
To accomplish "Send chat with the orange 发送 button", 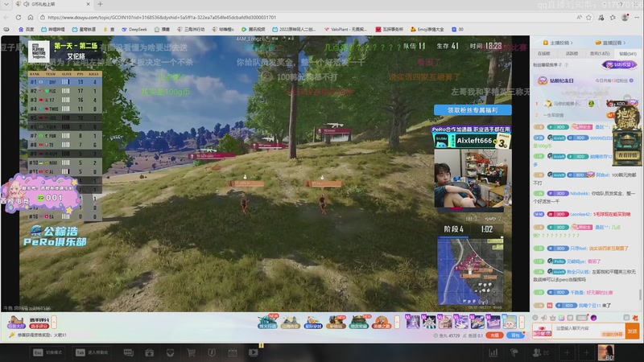I will (x=633, y=331).
